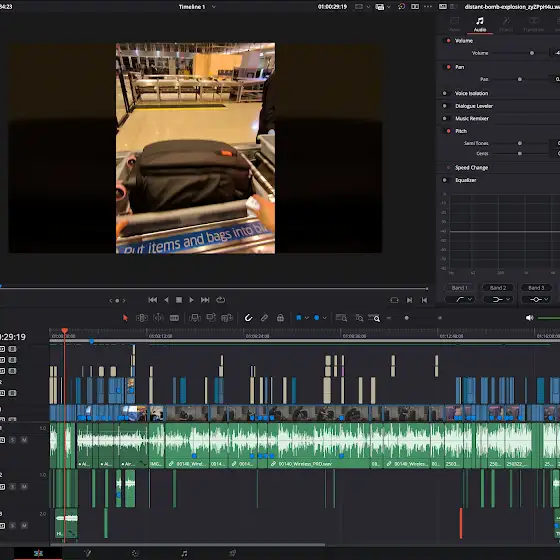The width and height of the screenshot is (560, 560).
Task: Open the viewer three-dots options menu
Action: click(x=428, y=7)
